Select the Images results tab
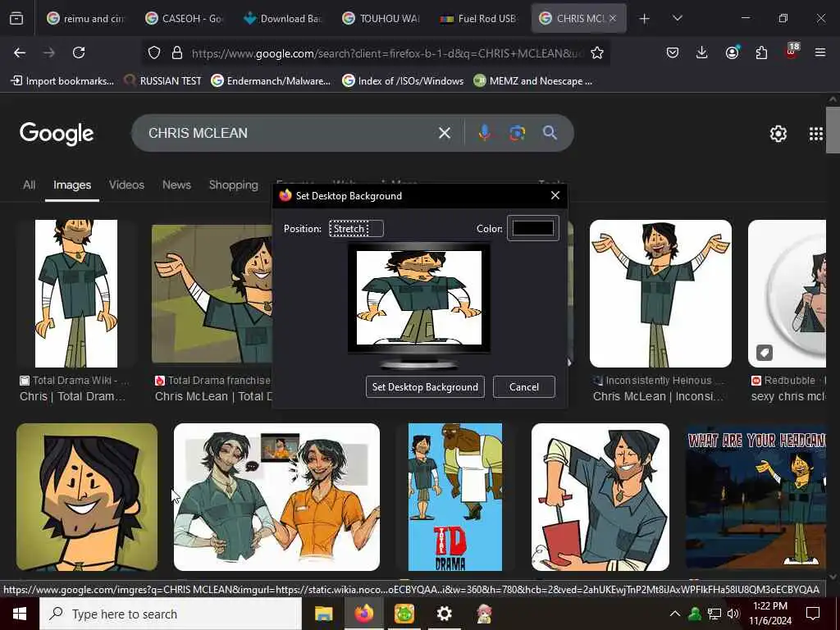Viewport: 840px width, 630px height. tap(72, 185)
